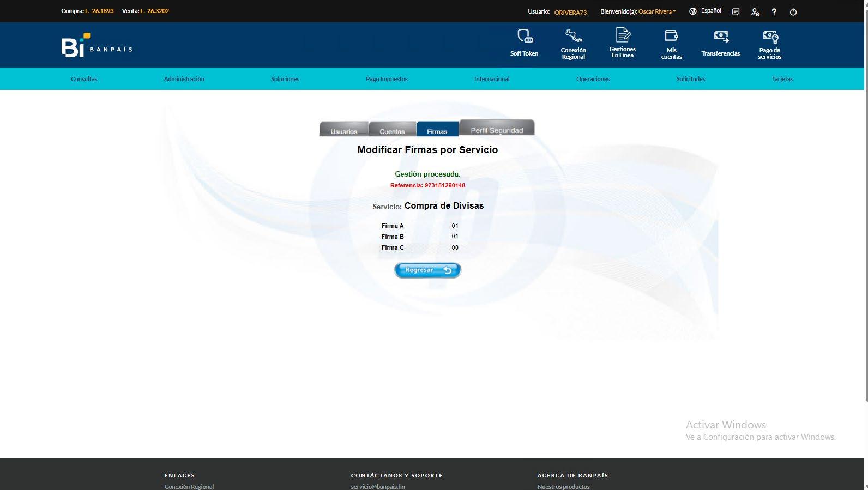Open the Soft Token icon
This screenshot has height=490, width=868.
pos(525,37)
